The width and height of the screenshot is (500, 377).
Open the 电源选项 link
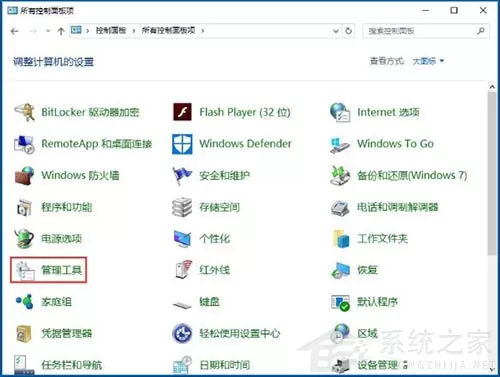pyautogui.click(x=61, y=239)
